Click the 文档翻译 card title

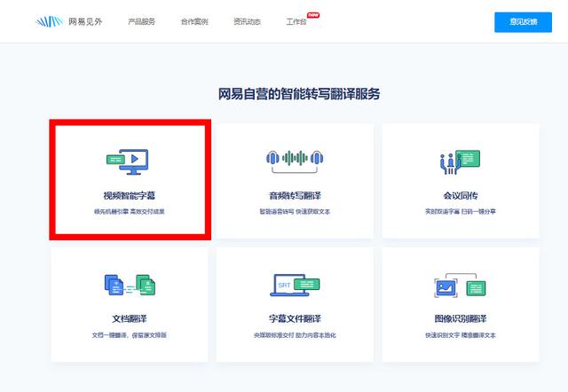pos(130,319)
